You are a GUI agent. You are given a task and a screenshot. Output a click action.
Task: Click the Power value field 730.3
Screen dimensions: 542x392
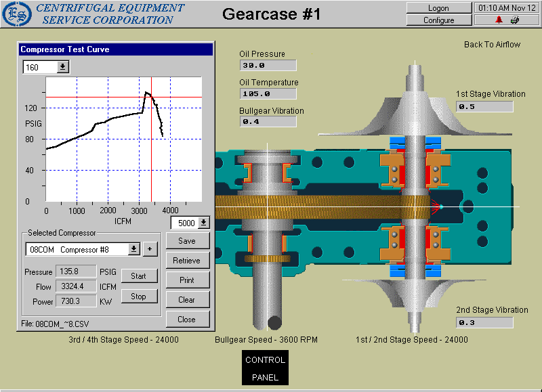click(x=76, y=301)
